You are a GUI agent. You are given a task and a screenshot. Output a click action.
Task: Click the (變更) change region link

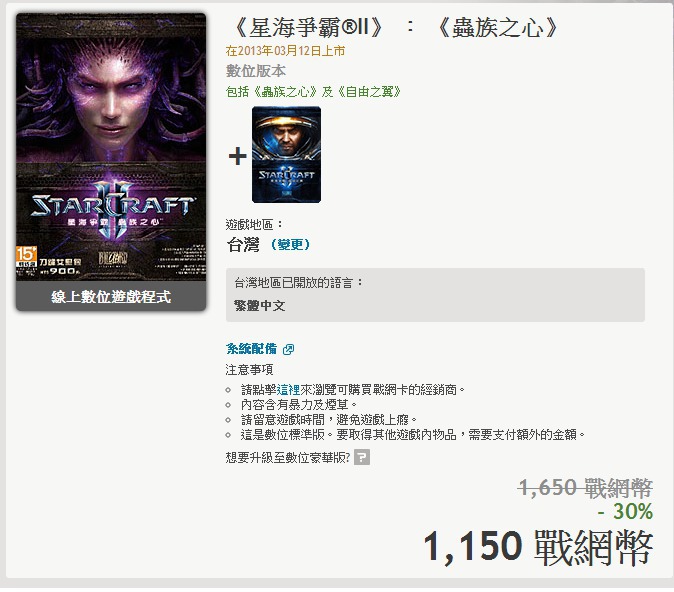[291, 245]
